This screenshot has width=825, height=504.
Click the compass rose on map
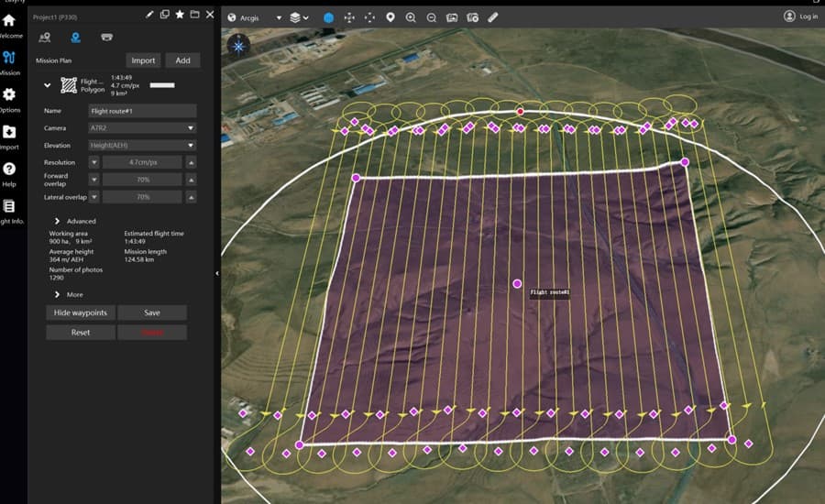tap(238, 46)
